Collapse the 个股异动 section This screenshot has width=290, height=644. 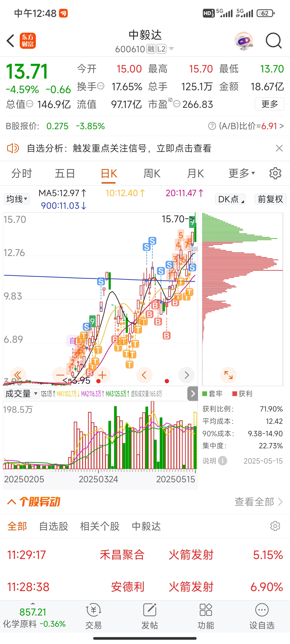tap(12, 502)
